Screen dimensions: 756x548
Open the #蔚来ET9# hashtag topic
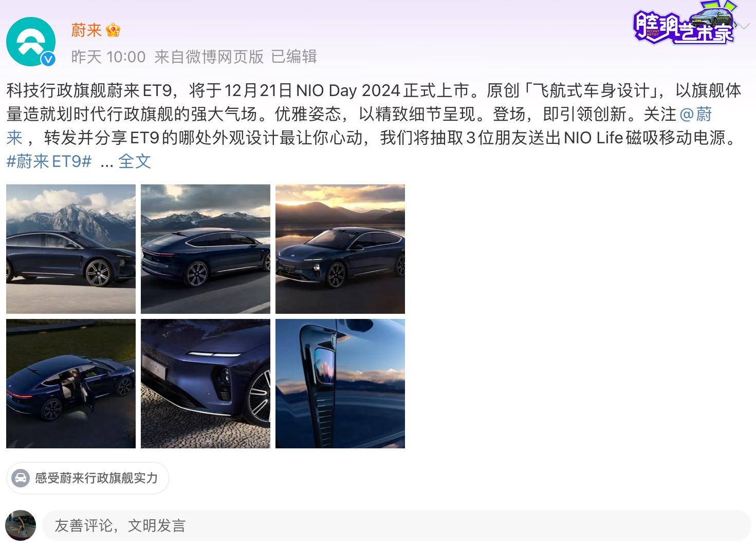[49, 161]
